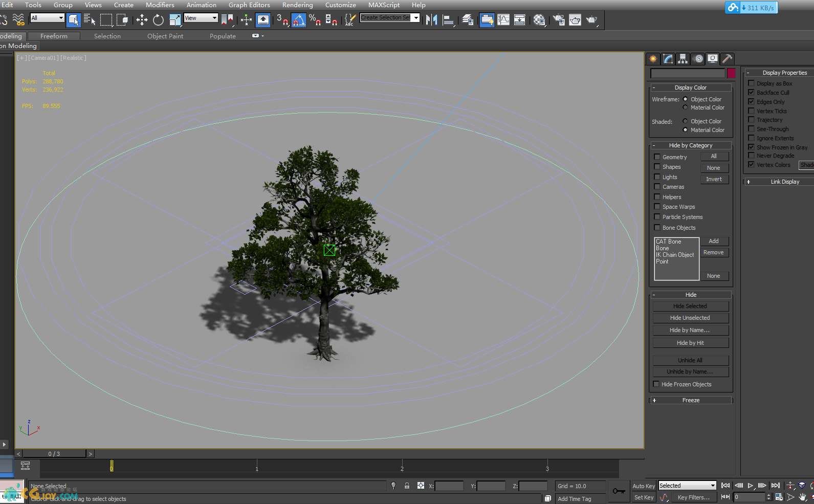Toggle the Selection Lock padlock icon

[407, 486]
